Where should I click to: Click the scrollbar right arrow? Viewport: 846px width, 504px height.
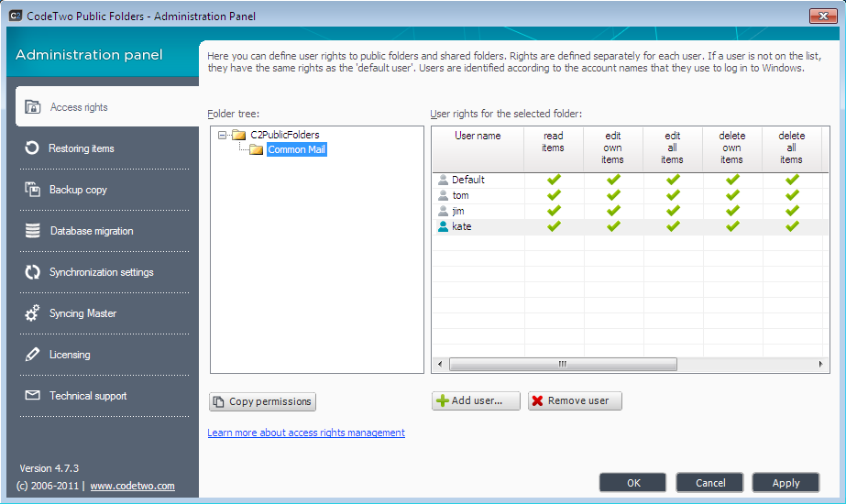[820, 364]
